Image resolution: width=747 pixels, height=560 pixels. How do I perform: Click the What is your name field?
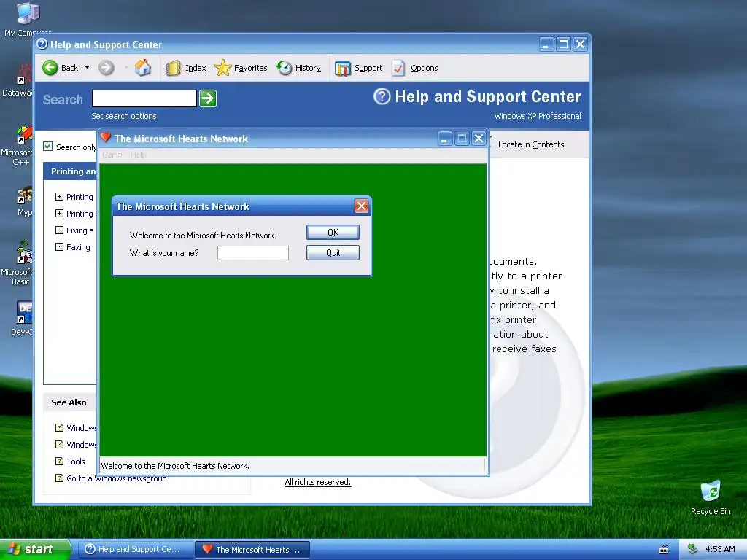(253, 253)
